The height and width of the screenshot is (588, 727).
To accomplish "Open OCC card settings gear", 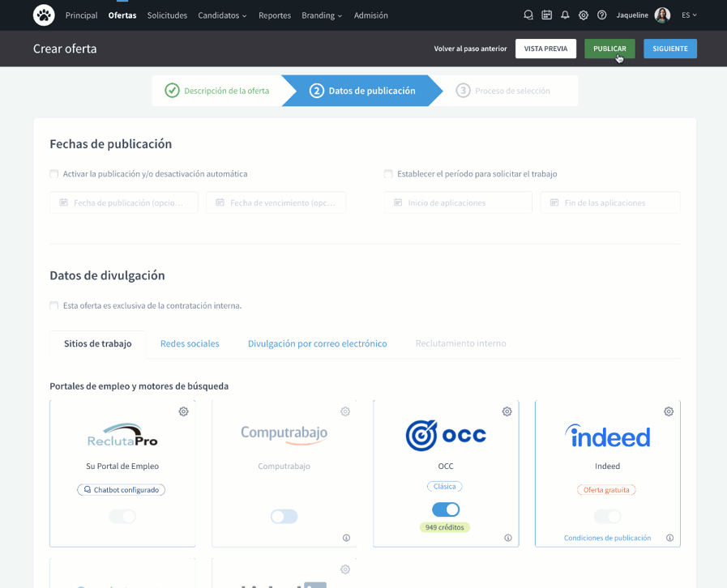I will [507, 411].
